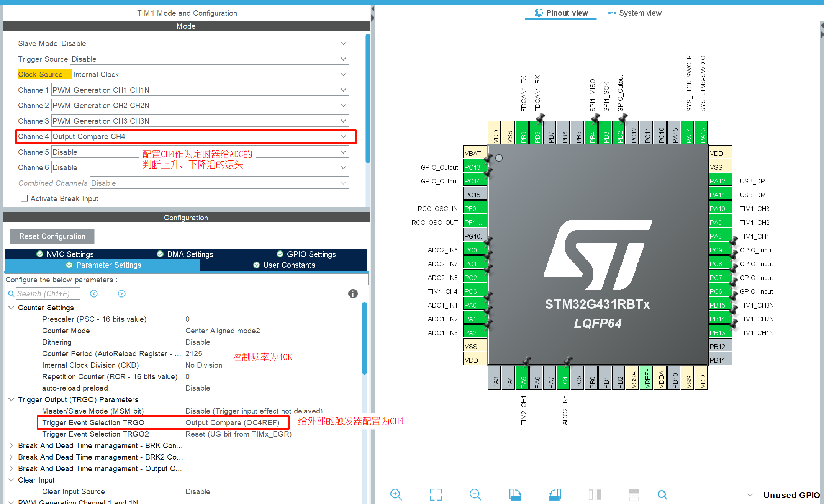
Task: Click the parameter Search field
Action: click(48, 294)
